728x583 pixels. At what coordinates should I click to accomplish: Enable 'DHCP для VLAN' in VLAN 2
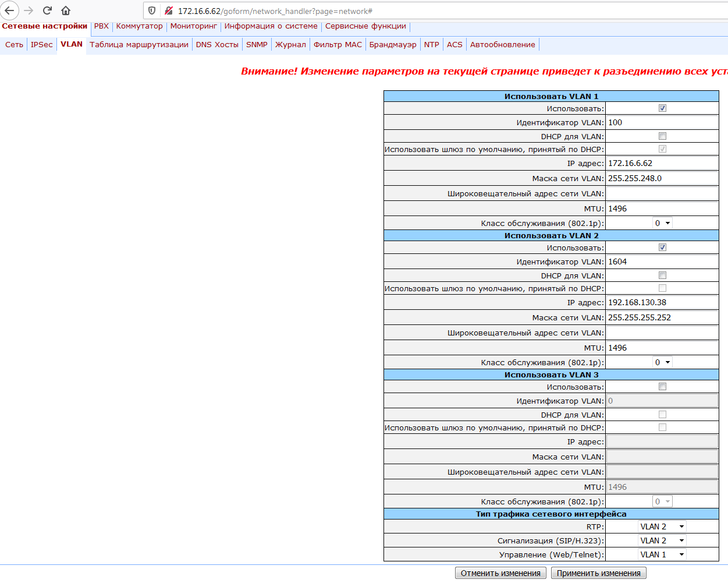(662, 275)
